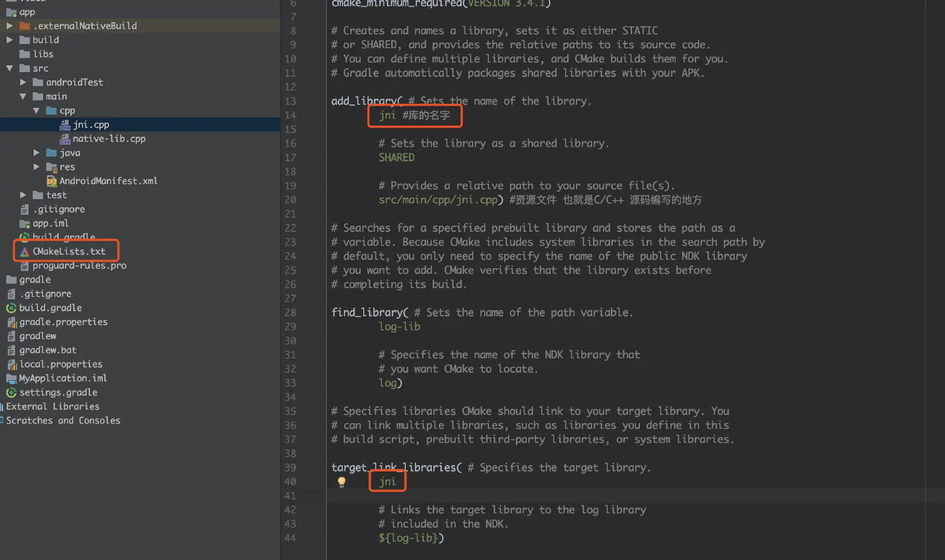Collapse the main folder
The height and width of the screenshot is (560, 945).
pos(23,96)
